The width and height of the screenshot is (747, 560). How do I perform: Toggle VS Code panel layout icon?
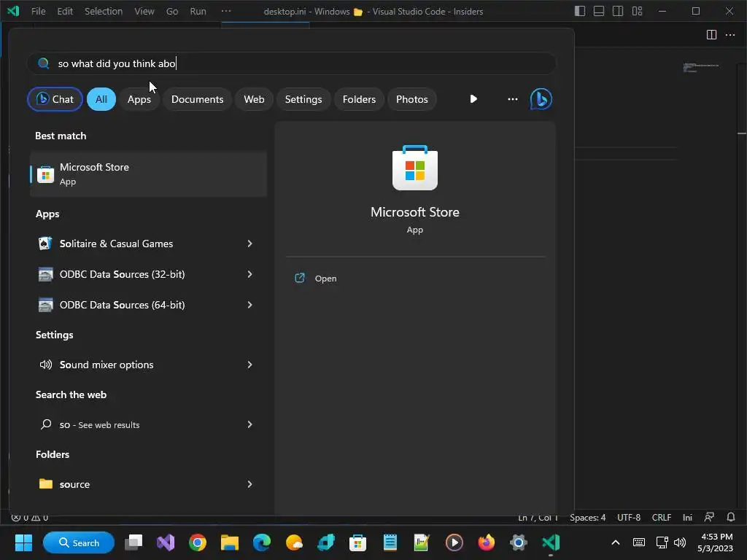click(599, 11)
